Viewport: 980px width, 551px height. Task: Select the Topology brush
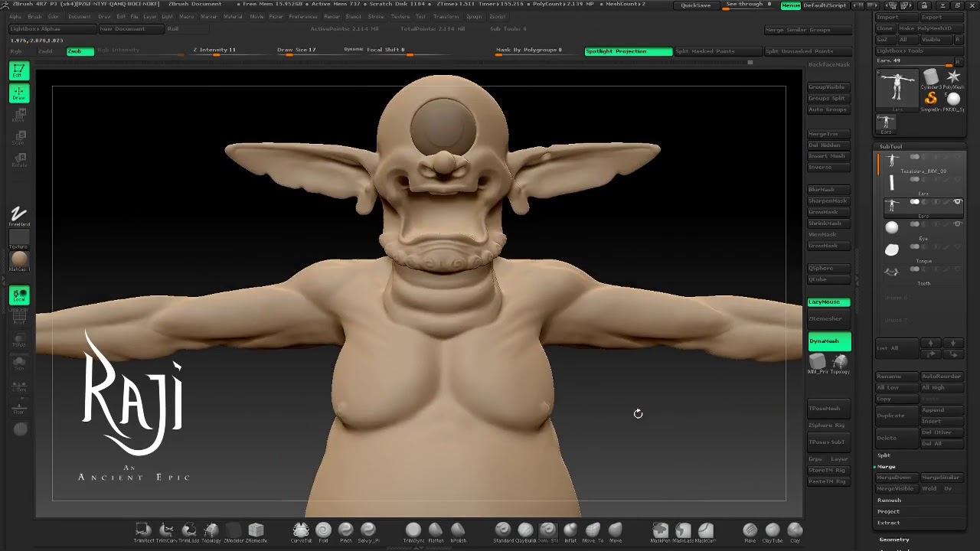211,530
